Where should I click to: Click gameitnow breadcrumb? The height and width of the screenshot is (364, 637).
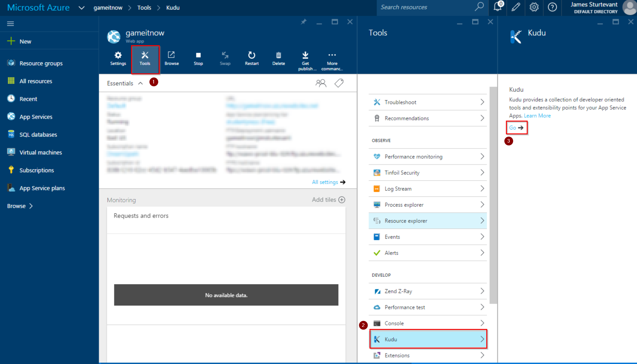click(x=108, y=8)
